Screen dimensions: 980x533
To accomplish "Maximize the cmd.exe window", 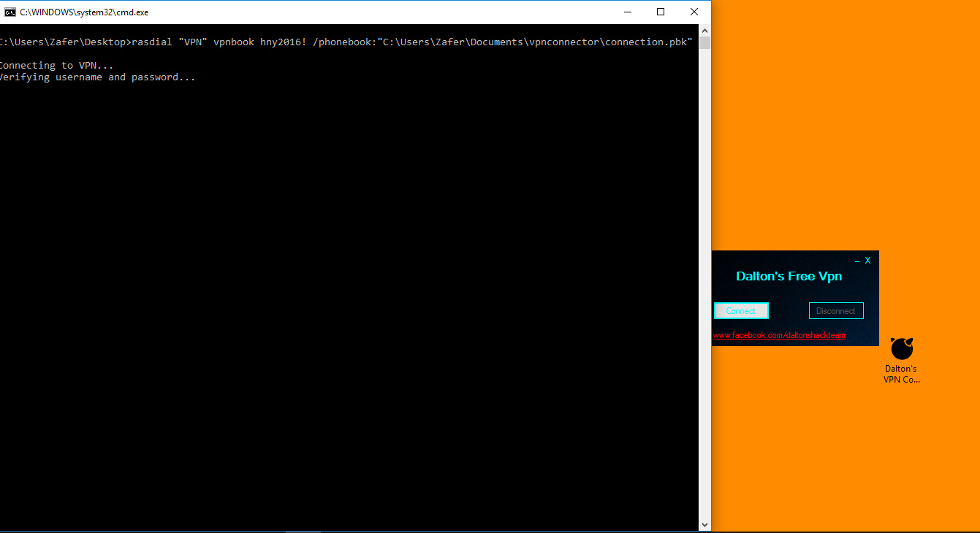I will tap(661, 12).
